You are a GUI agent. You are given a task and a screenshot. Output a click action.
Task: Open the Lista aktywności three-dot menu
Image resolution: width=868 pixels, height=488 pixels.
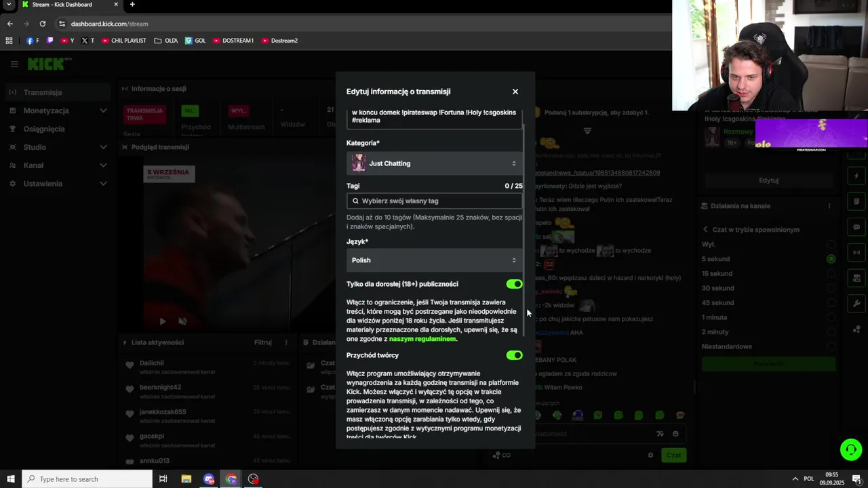point(286,343)
